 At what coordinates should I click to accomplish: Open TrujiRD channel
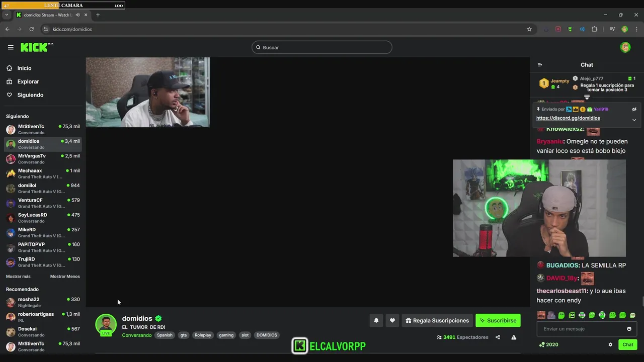coord(43,262)
